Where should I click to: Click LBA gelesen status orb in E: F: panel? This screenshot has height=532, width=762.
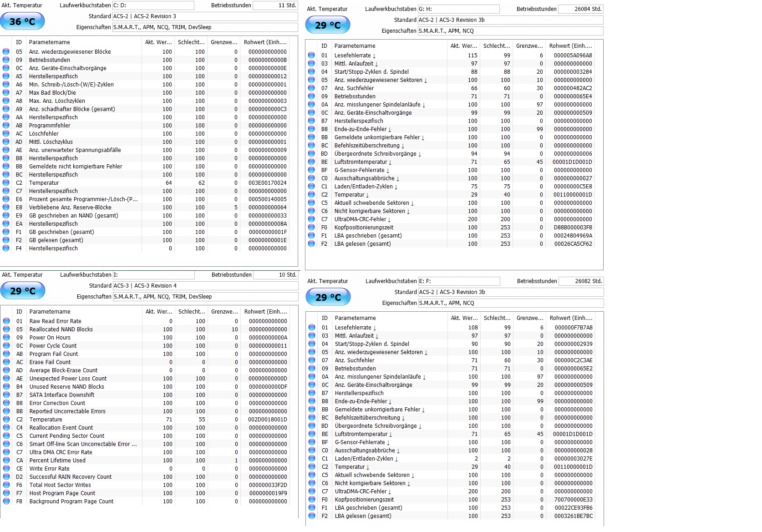pos(312,516)
